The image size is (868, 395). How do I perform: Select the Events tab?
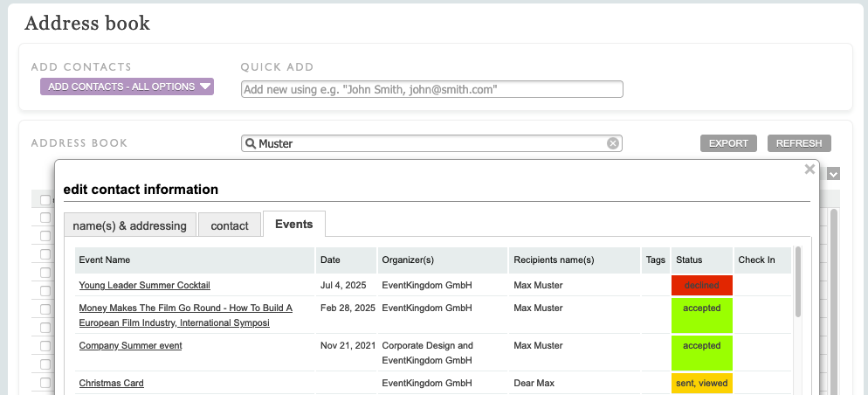tap(293, 224)
